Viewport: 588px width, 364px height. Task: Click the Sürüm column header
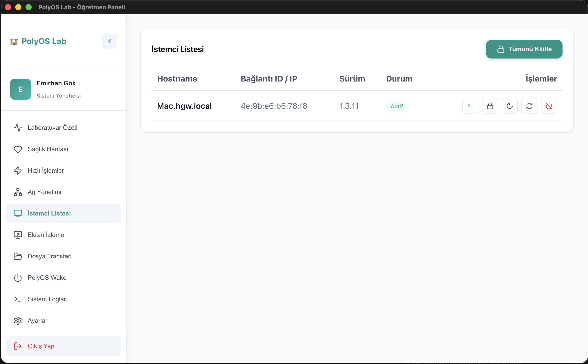point(352,79)
